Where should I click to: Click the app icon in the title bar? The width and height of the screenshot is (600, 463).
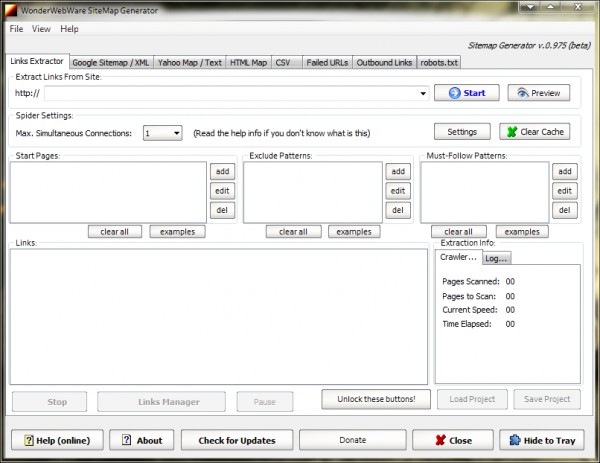[11, 10]
